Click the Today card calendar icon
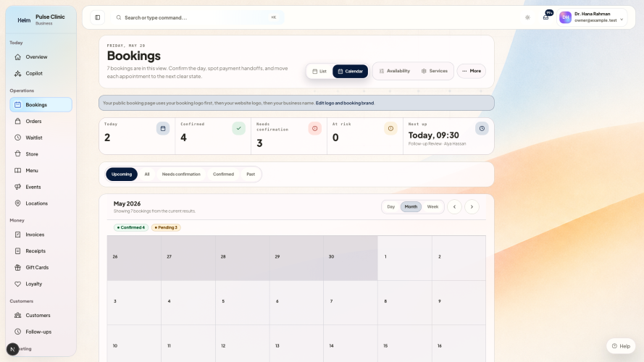 tap(163, 128)
